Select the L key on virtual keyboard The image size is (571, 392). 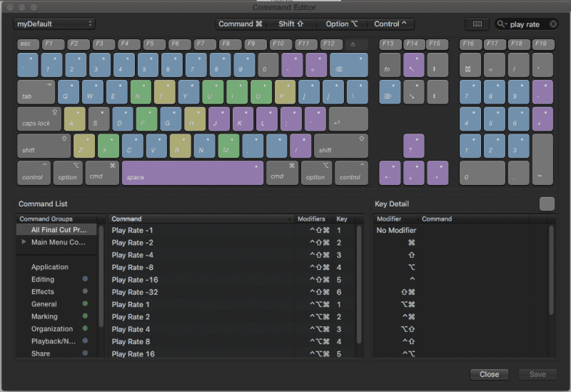(x=267, y=119)
